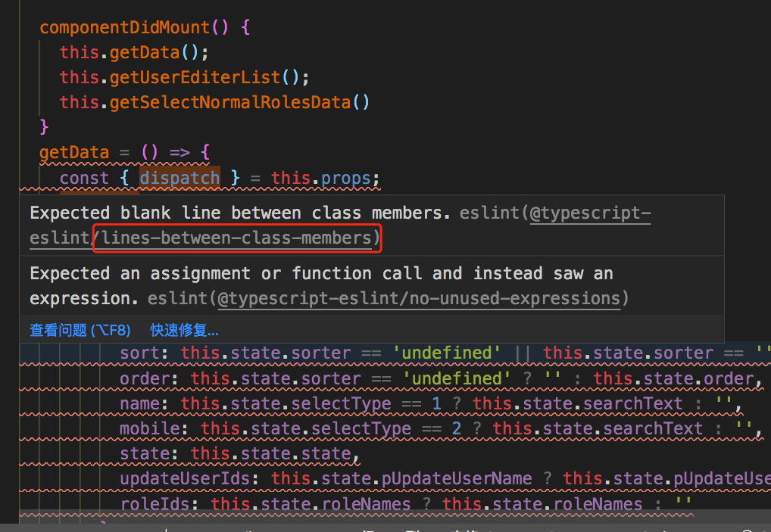Click the highlighted dispatch identifier
771x532 pixels.
pos(179,178)
